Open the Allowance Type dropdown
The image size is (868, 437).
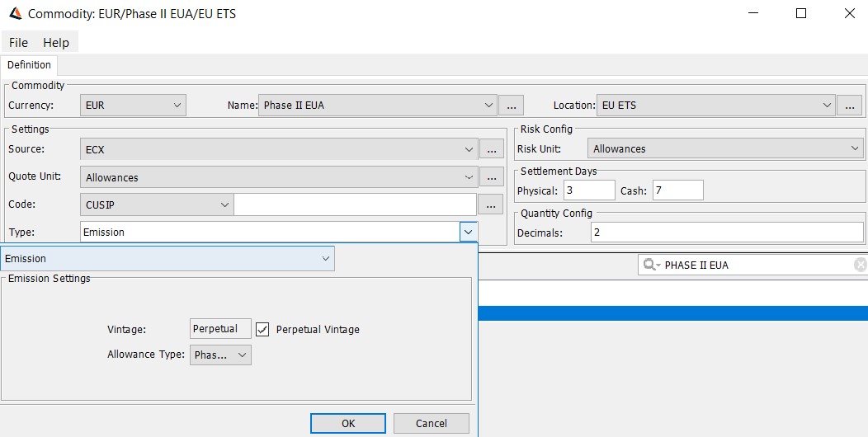coord(220,355)
